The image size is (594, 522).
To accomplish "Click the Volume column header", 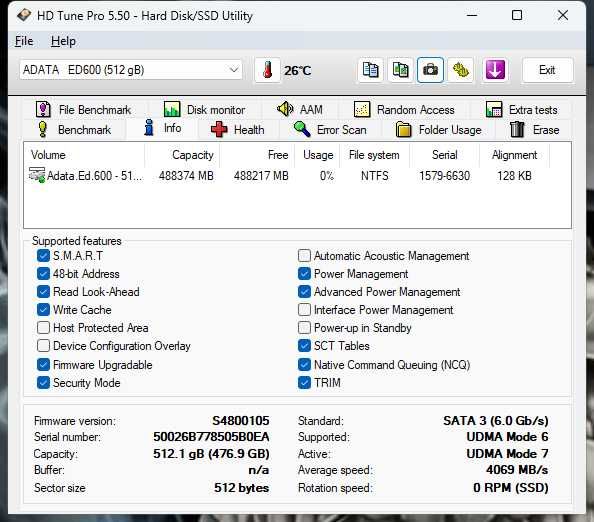I will coord(84,155).
